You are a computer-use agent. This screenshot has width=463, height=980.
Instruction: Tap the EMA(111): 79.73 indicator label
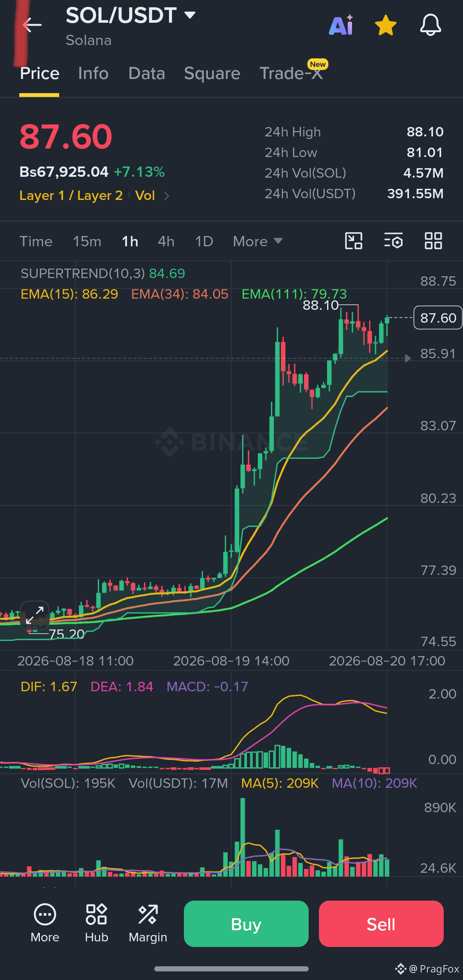tap(294, 294)
